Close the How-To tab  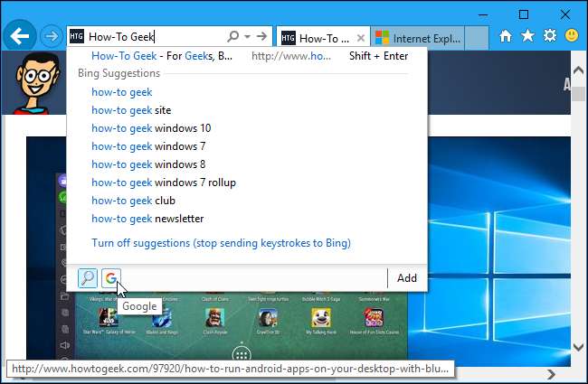361,38
